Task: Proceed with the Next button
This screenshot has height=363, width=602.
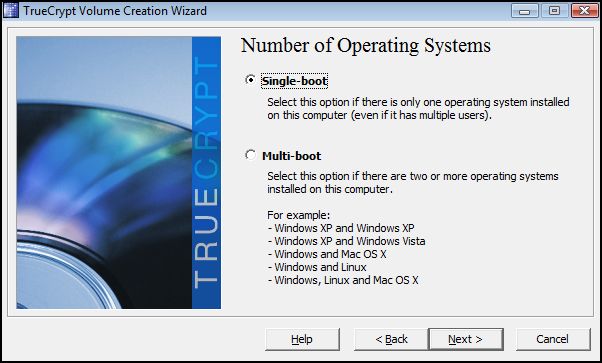Action: click(x=466, y=339)
